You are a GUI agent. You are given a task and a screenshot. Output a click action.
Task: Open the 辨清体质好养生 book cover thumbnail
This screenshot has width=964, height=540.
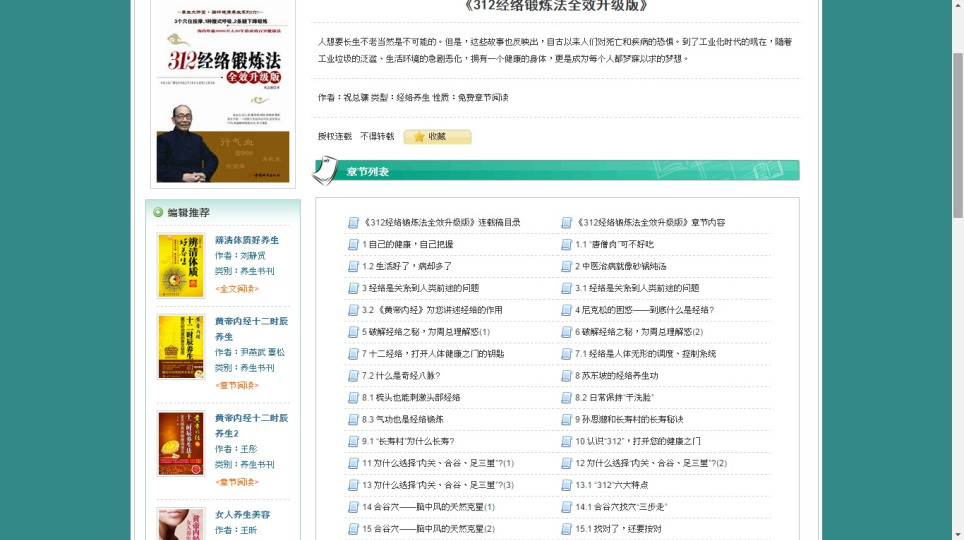tap(180, 265)
